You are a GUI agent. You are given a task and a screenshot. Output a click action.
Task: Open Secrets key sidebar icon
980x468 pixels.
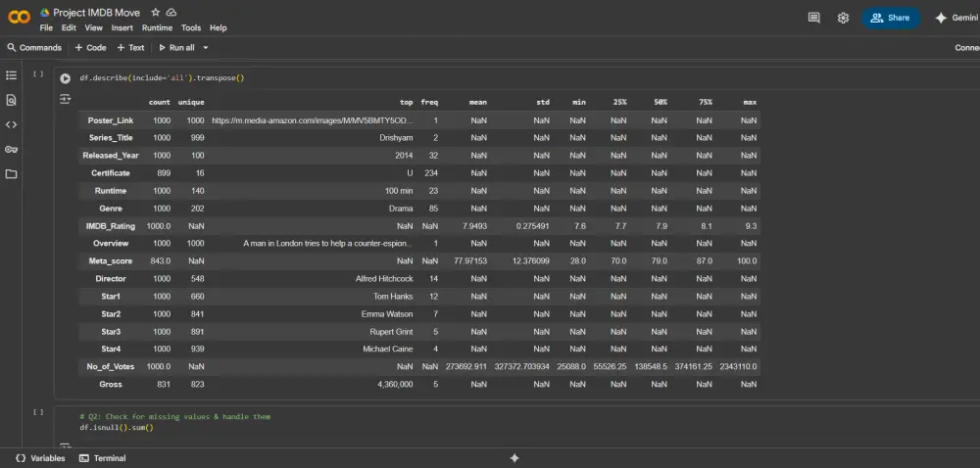[x=11, y=149]
